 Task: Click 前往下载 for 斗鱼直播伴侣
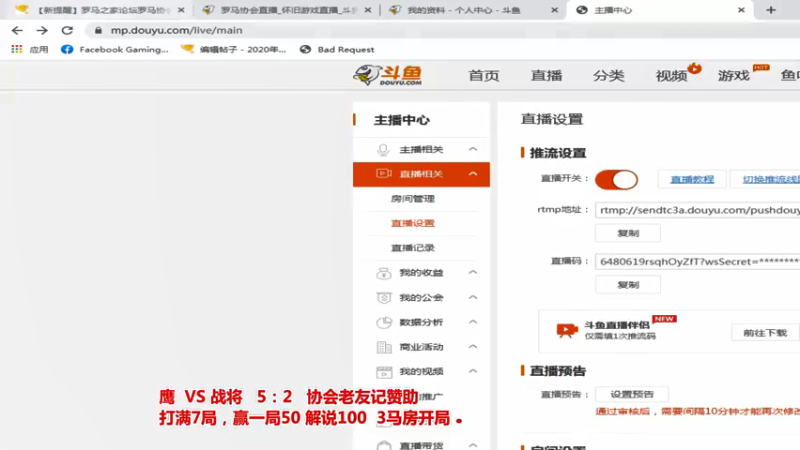pos(765,333)
